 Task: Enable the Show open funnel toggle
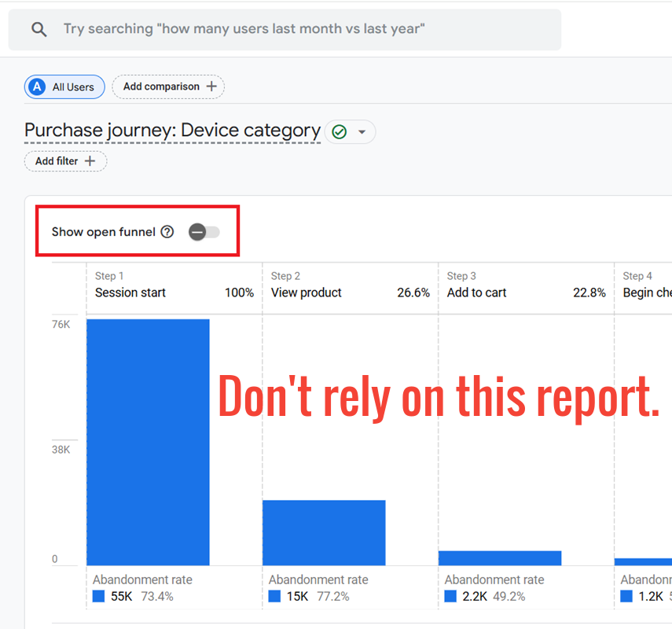click(204, 232)
